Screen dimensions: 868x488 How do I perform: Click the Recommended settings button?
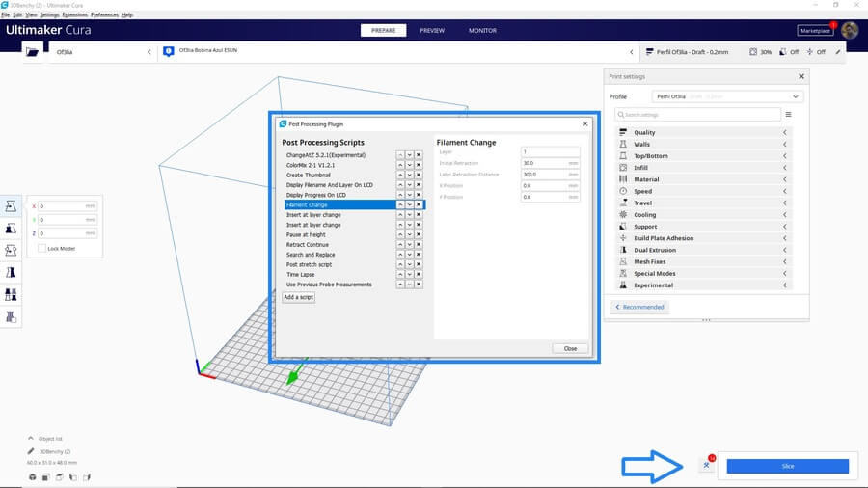click(640, 307)
